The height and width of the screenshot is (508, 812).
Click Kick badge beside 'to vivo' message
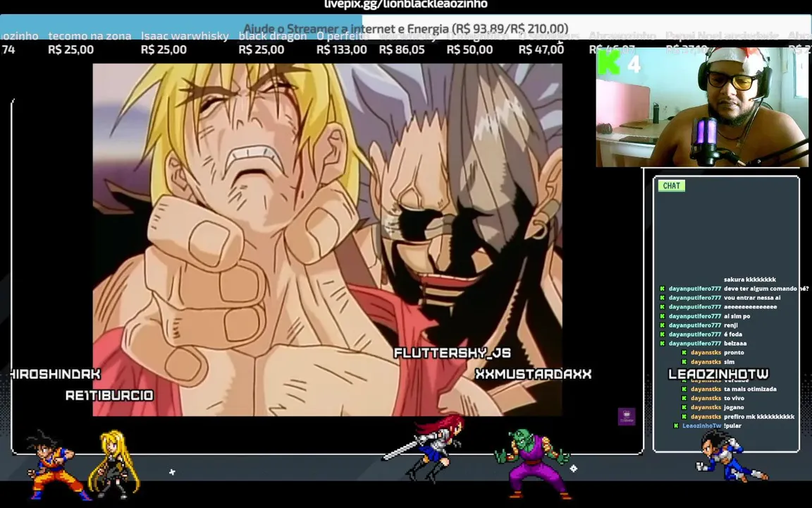684,398
